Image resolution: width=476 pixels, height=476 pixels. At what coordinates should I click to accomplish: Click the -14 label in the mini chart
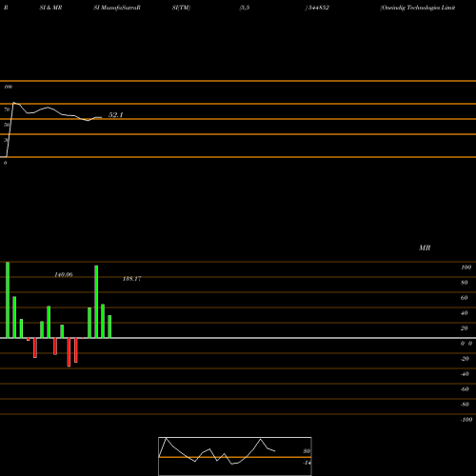307,463
